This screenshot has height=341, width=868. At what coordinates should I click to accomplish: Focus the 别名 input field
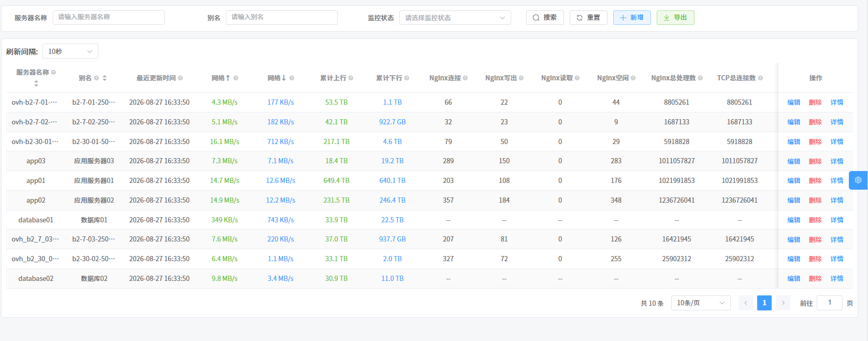tap(281, 18)
